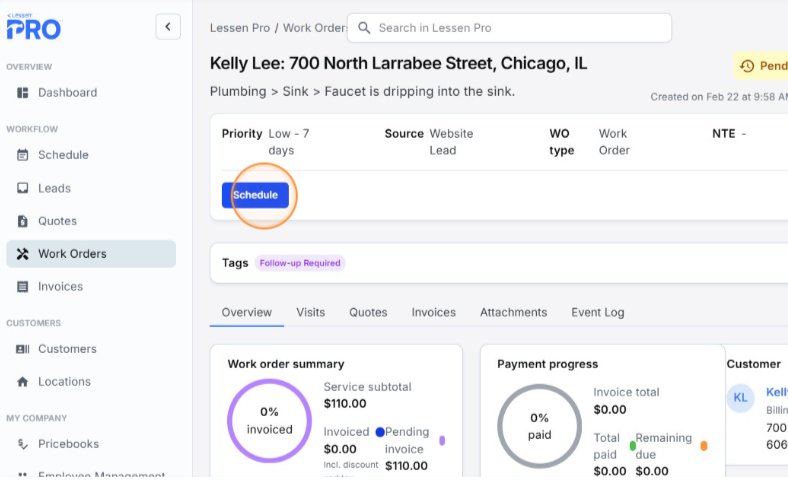Screen dimensions: 788x482
Task: Click the KL customer avatar
Action: click(x=740, y=397)
